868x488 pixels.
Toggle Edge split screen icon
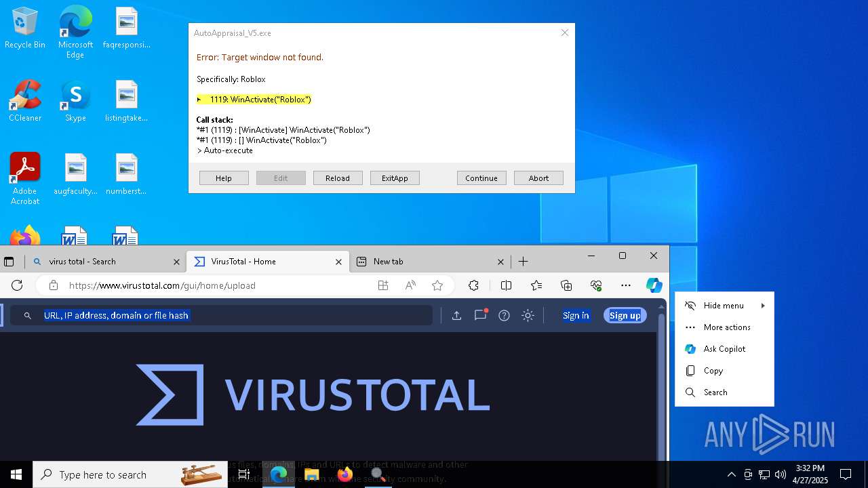click(x=506, y=285)
